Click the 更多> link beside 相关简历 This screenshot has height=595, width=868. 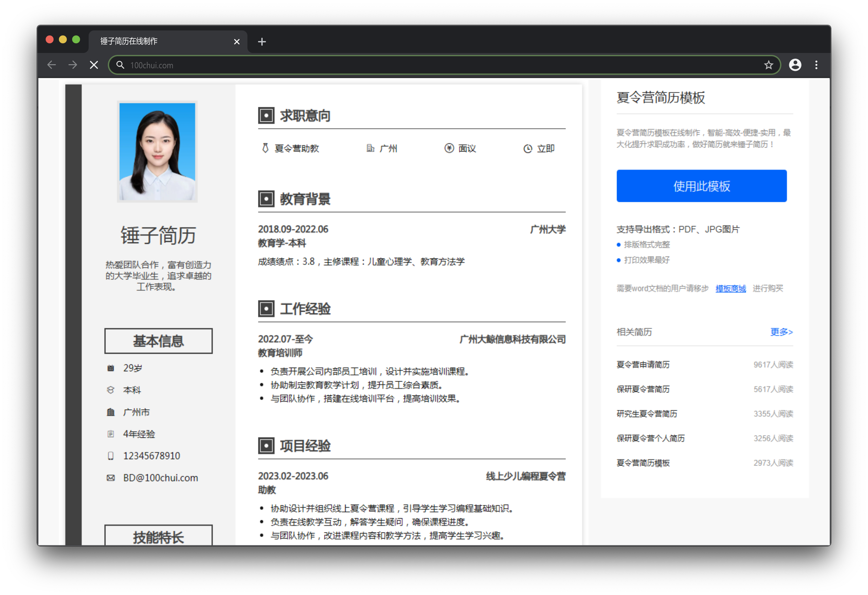coord(781,332)
